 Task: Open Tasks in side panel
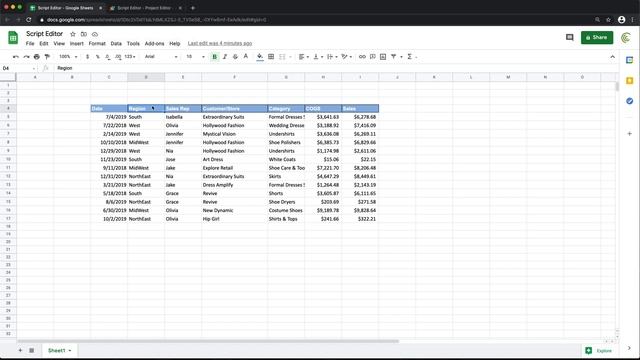629,101
